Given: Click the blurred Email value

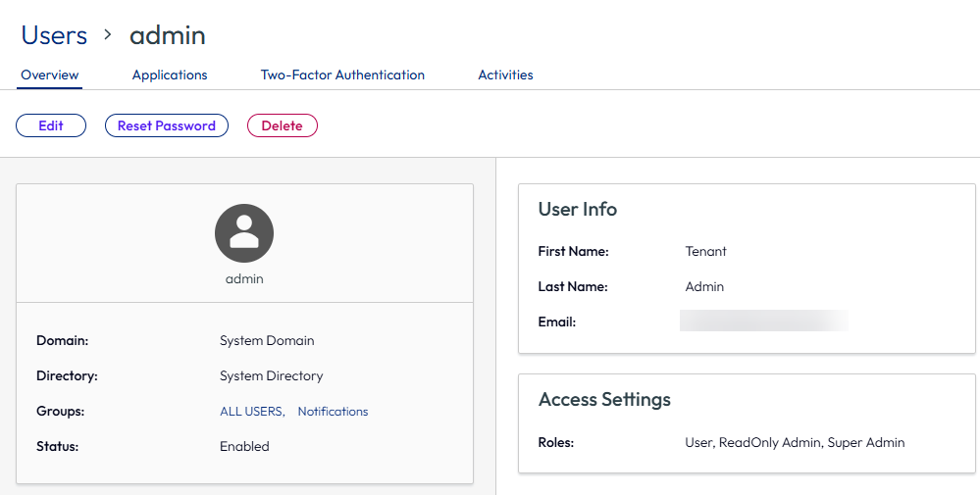Looking at the screenshot, I should coord(764,321).
